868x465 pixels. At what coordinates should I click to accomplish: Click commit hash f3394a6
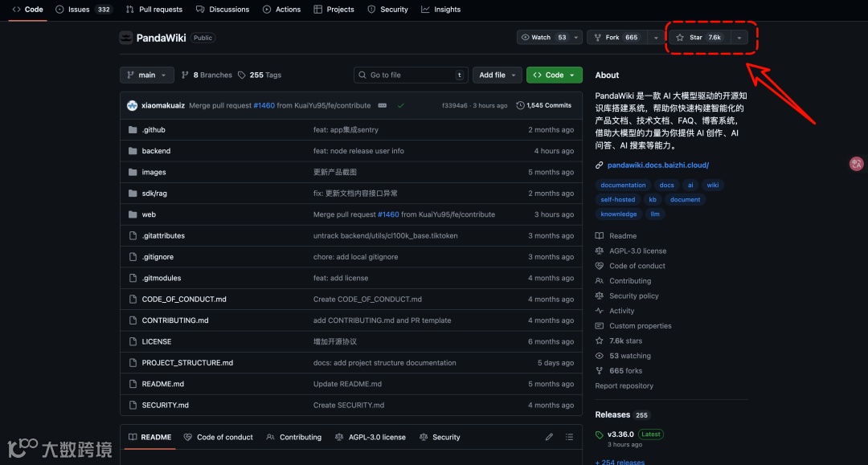(x=454, y=105)
